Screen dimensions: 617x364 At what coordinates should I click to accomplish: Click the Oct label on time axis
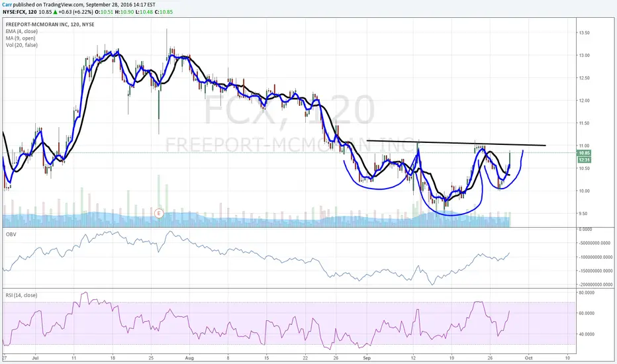(528, 358)
